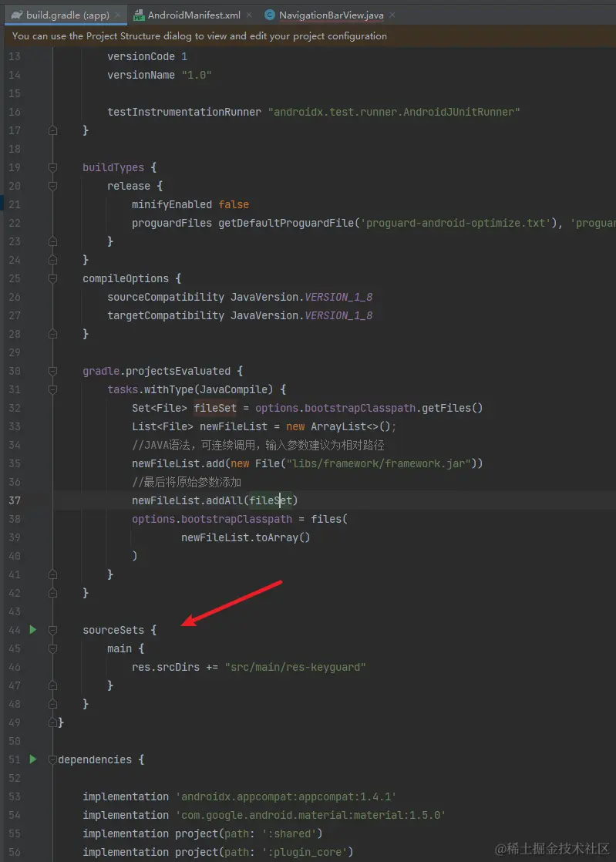This screenshot has width=616, height=862.
Task: Click fold end marker on line 28
Action: pyautogui.click(x=52, y=334)
